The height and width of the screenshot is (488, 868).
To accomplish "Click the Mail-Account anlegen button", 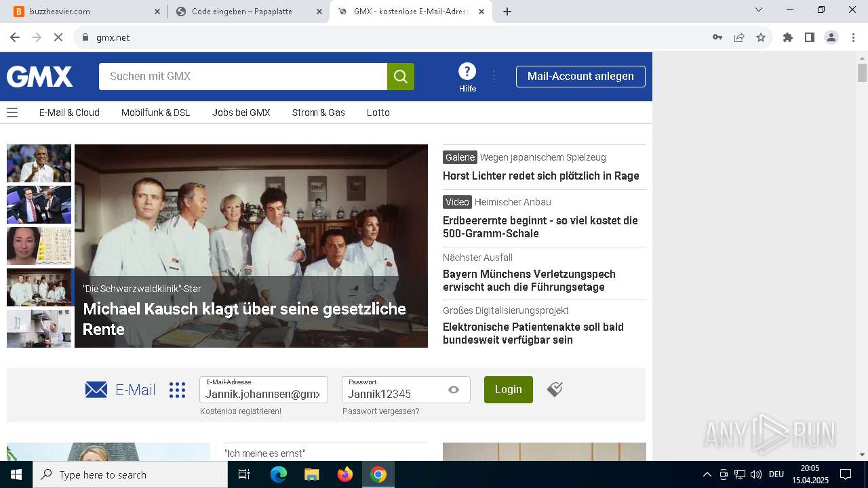I will [x=580, y=77].
